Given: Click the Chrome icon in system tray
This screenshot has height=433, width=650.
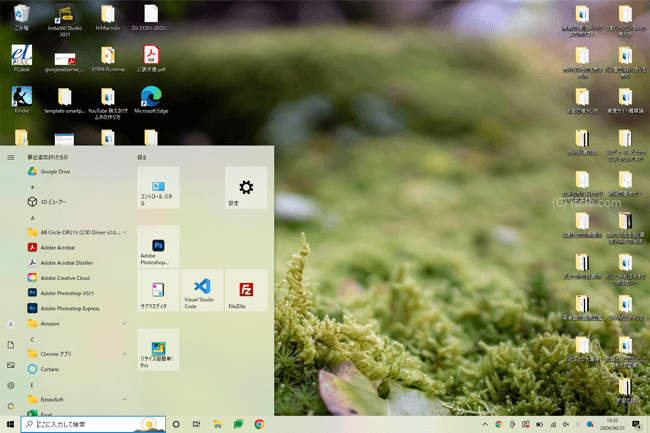Looking at the screenshot, I should coord(499,424).
